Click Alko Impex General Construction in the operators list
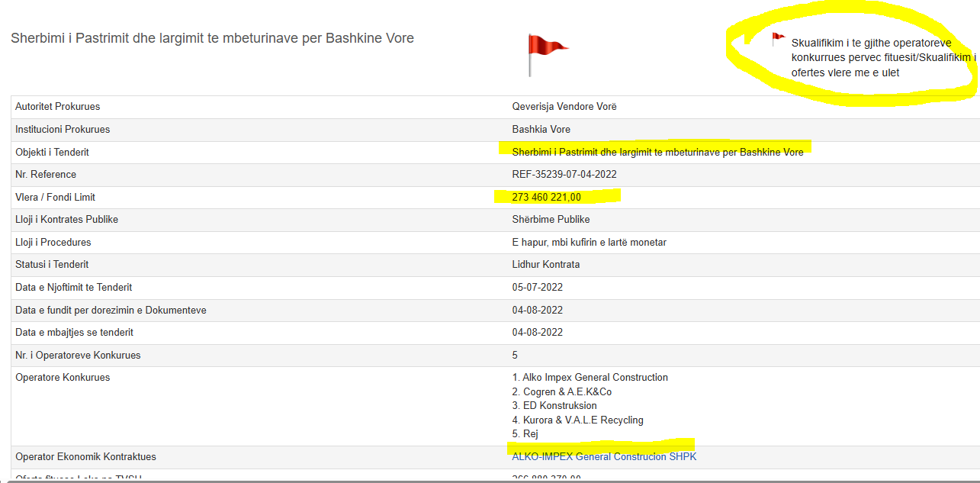This screenshot has height=483, width=980. pos(594,378)
